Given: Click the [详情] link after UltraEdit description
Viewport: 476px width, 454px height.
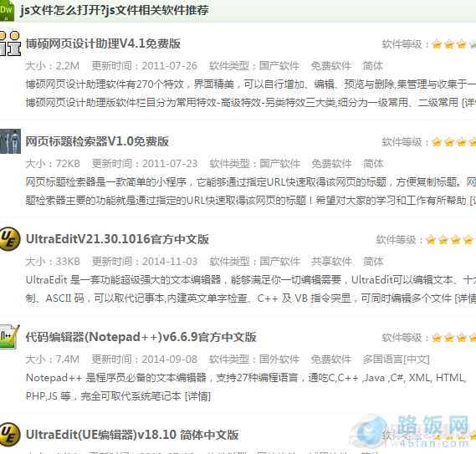Looking at the screenshot, I should [465, 298].
